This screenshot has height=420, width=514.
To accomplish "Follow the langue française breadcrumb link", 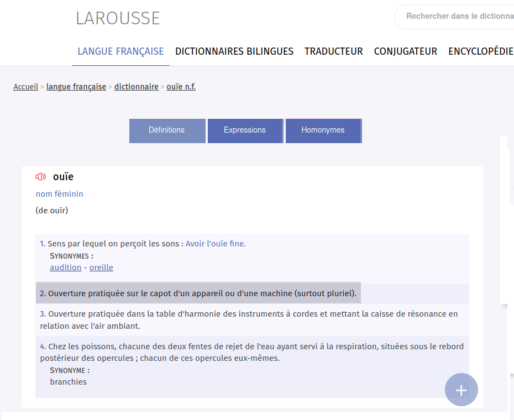I will tap(76, 87).
